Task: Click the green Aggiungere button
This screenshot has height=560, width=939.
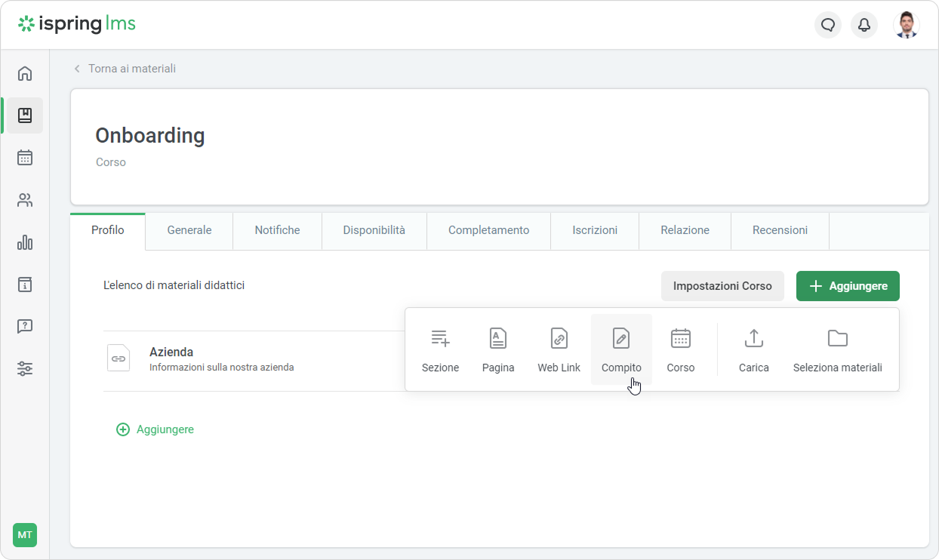Action: (x=848, y=286)
